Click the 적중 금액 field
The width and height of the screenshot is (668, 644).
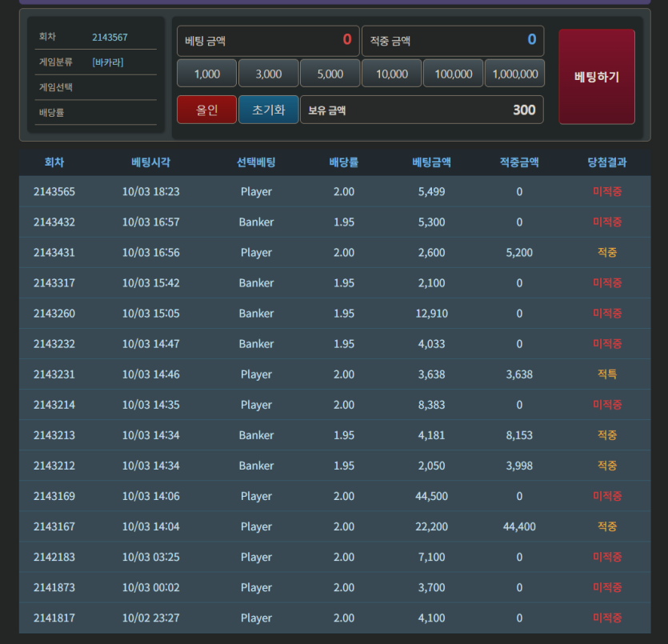(x=453, y=41)
